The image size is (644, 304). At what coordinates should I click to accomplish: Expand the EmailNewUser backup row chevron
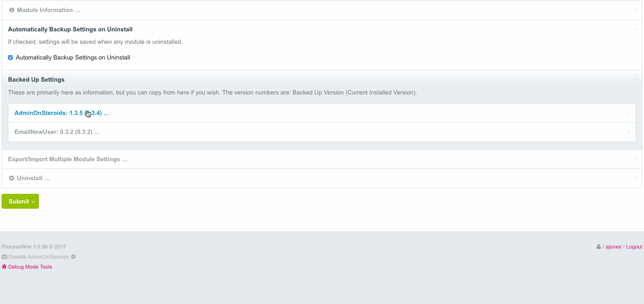point(629,132)
